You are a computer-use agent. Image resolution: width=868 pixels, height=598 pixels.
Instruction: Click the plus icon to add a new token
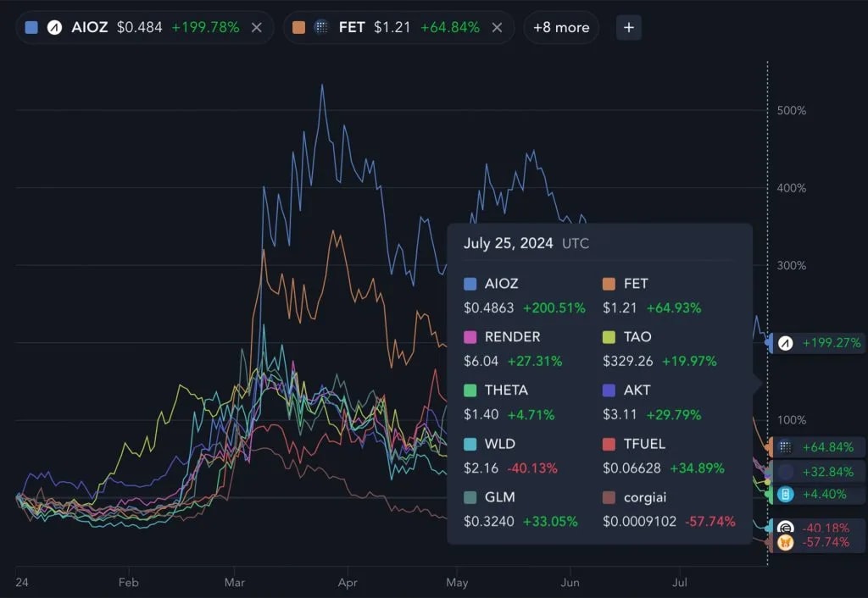(x=628, y=26)
